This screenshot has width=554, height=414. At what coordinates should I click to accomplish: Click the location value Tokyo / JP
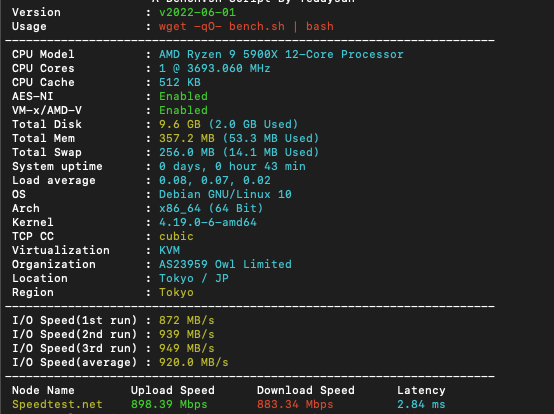point(194,278)
